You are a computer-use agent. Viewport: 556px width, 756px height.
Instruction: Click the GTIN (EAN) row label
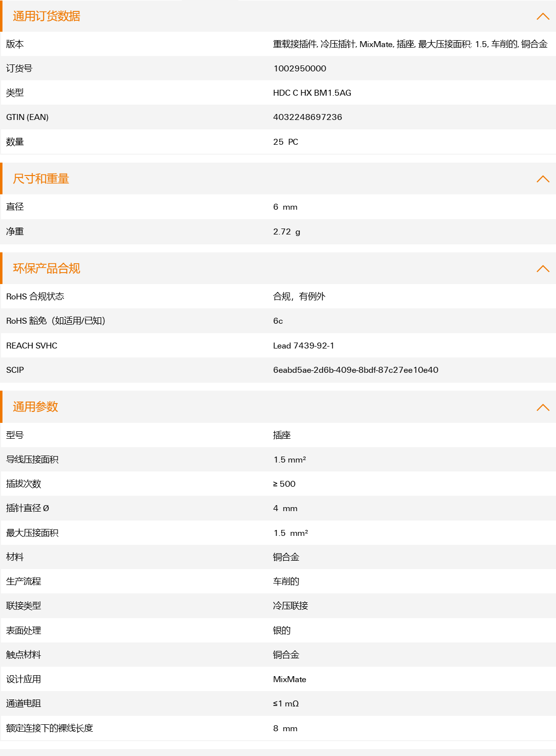[x=27, y=117]
